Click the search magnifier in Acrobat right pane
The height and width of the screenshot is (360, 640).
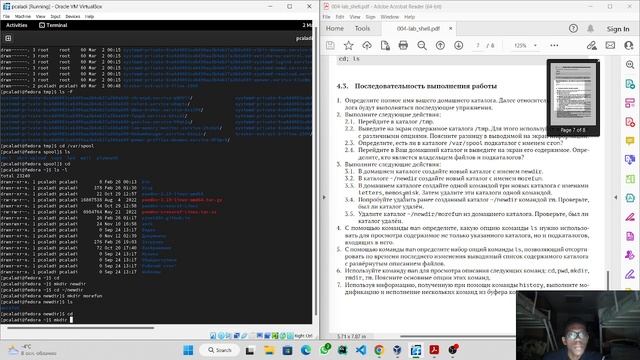630,64
